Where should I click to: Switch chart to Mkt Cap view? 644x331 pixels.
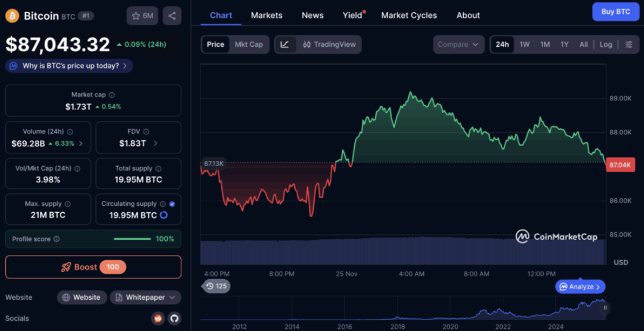249,44
